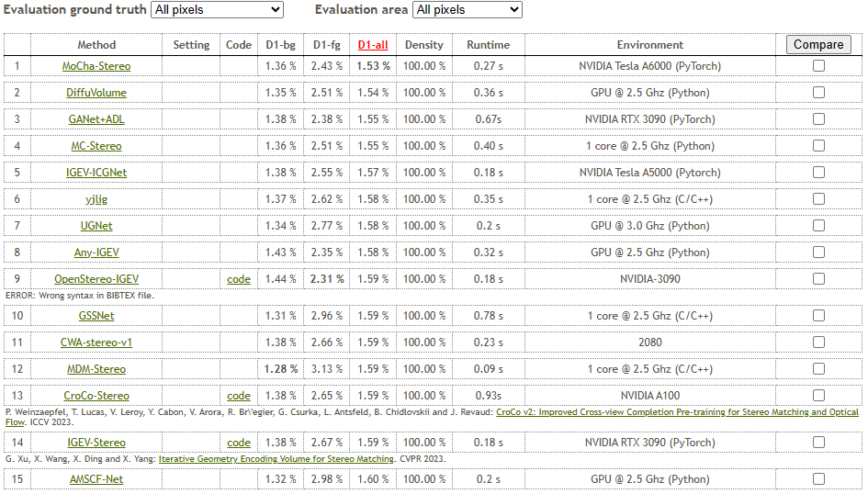Select the compare checkbox for GANet+ADL
Viewport: 868px width, 494px height.
(818, 119)
